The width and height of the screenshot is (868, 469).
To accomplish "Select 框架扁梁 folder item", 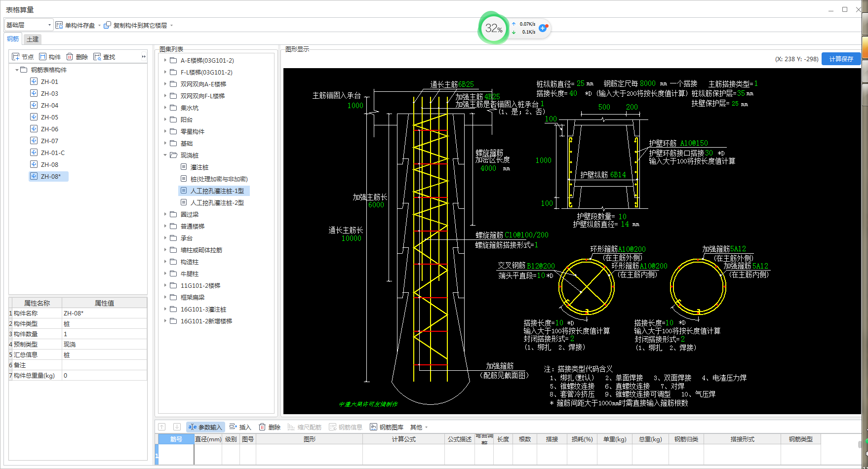I will (193, 298).
